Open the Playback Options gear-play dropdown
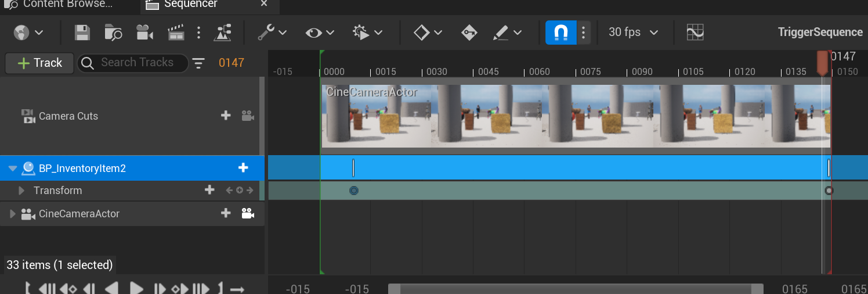 pyautogui.click(x=368, y=33)
